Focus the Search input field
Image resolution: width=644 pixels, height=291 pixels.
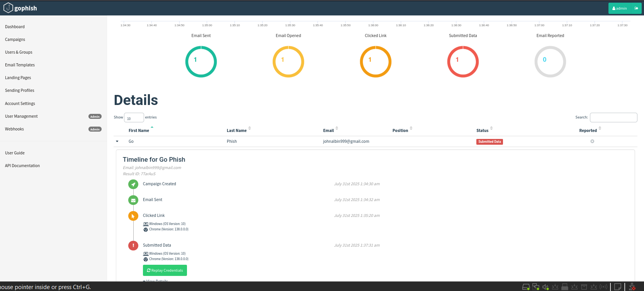[613, 117]
